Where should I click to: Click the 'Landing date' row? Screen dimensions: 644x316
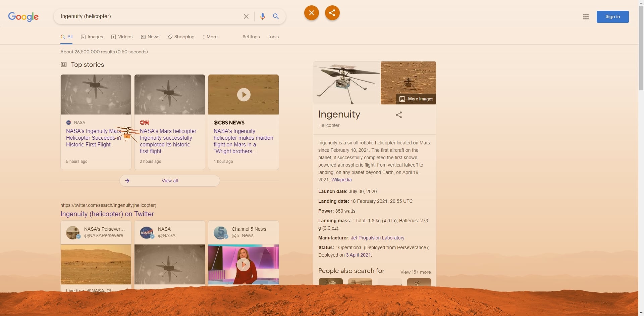[366, 201]
